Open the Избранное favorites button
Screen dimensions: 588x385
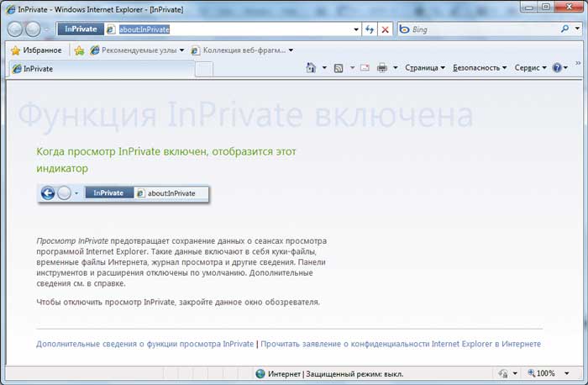(x=36, y=50)
